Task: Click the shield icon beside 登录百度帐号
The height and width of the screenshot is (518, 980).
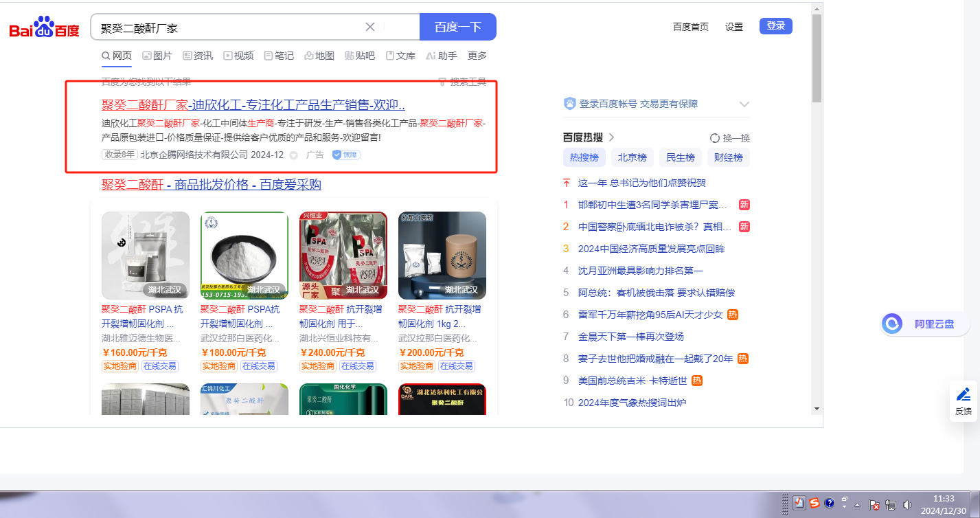Action: click(x=569, y=104)
